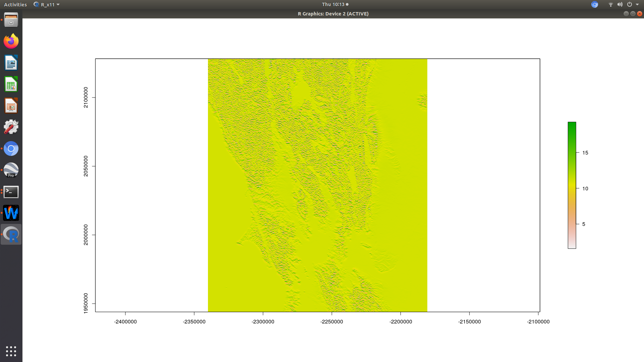Viewport: 644px width, 362px height.
Task: Open the Files file manager from the dock
Action: 11,20
